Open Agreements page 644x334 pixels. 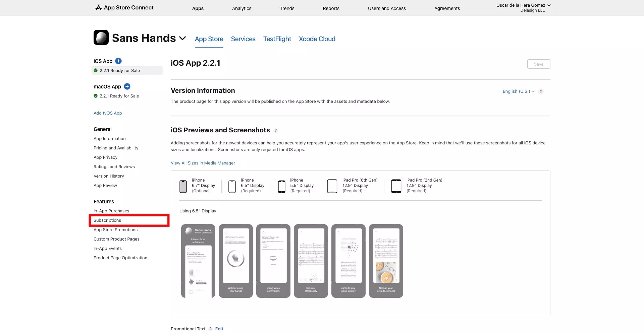click(x=447, y=8)
